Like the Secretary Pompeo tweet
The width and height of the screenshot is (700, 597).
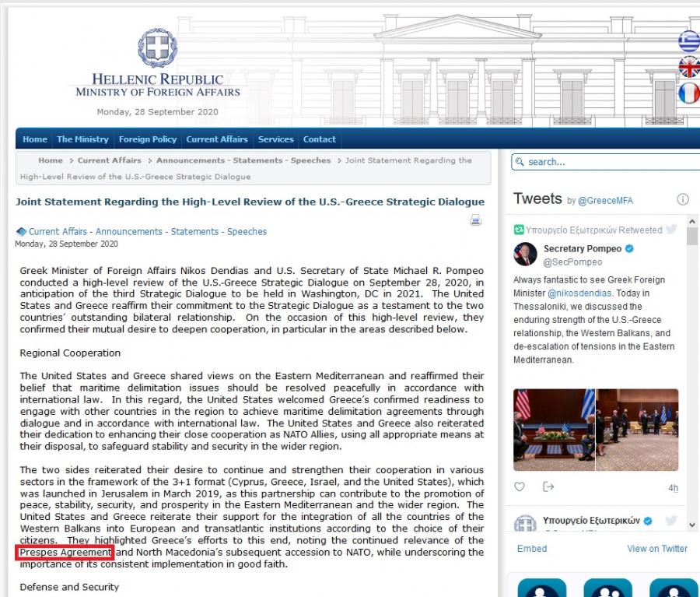pyautogui.click(x=520, y=487)
